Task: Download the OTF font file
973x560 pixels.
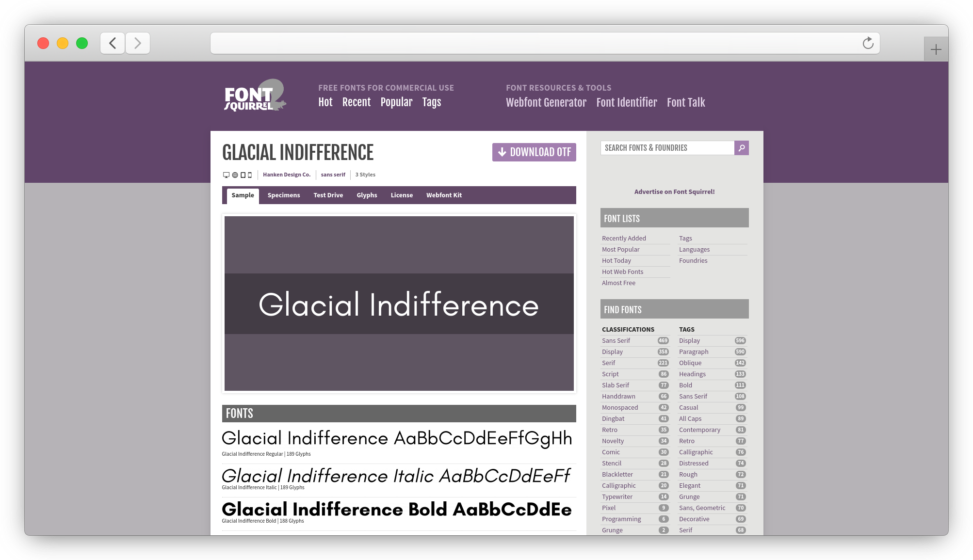Action: tap(534, 152)
